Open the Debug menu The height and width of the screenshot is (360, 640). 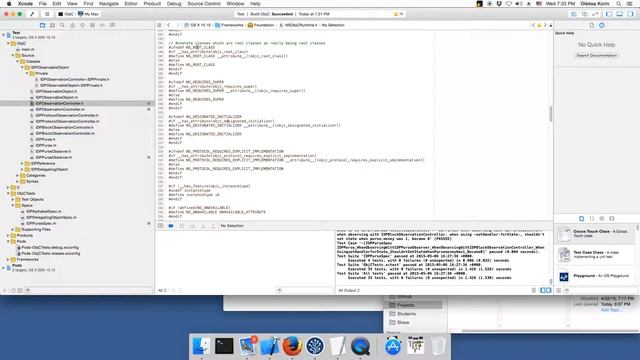[174, 4]
